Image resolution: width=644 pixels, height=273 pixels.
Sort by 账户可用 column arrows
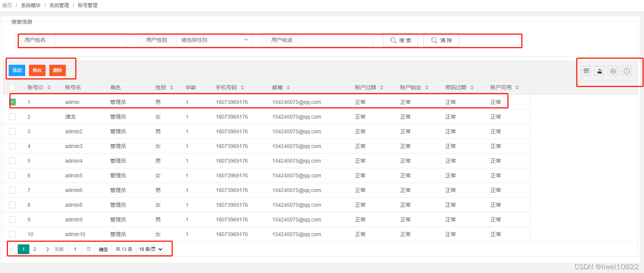tap(517, 87)
